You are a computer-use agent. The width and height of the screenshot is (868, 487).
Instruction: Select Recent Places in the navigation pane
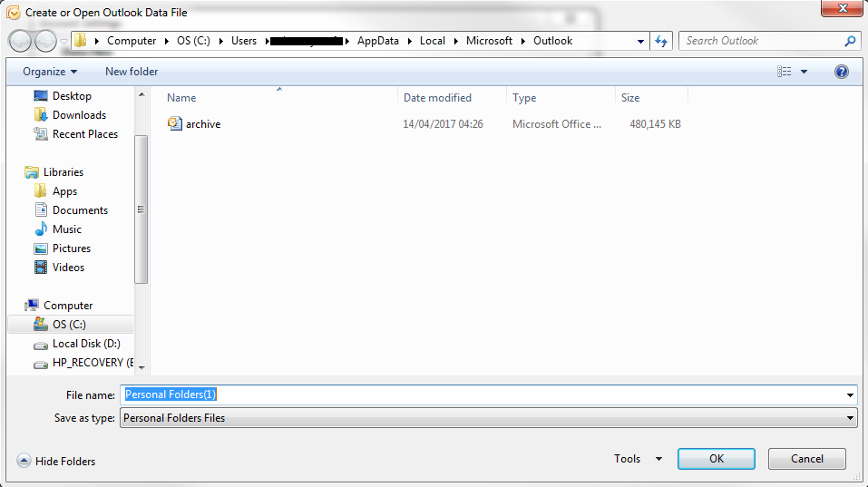click(85, 134)
